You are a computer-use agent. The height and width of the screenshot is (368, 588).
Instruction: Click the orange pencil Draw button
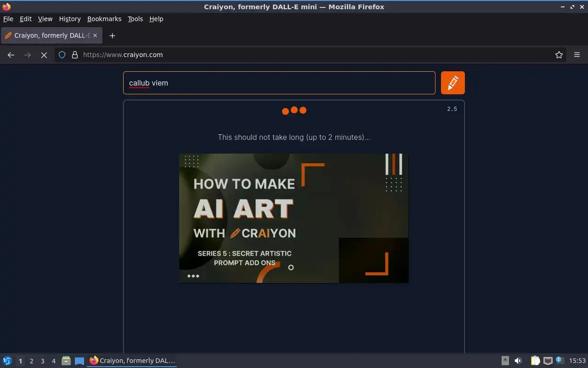pos(452,83)
